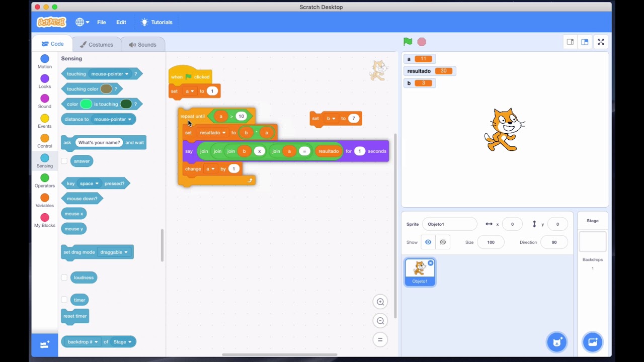Select the Code tab
The width and height of the screenshot is (644, 362).
tap(52, 44)
